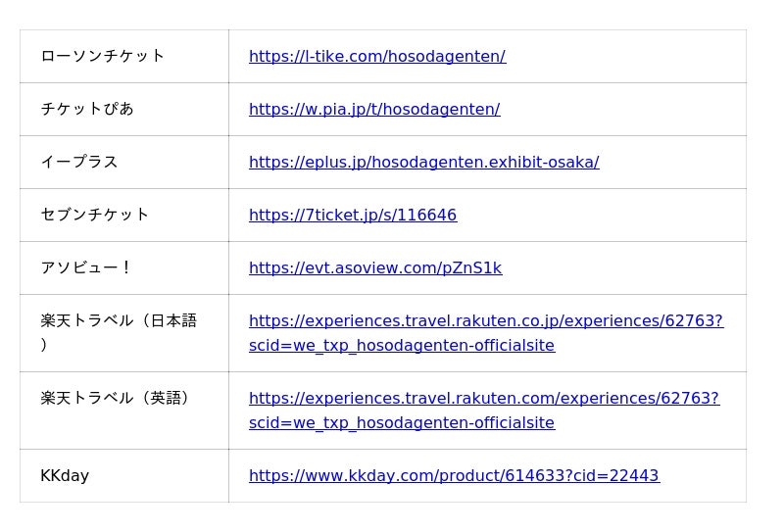
Task: Click the ローソンチケット table cell
Action: pyautogui.click(x=124, y=57)
